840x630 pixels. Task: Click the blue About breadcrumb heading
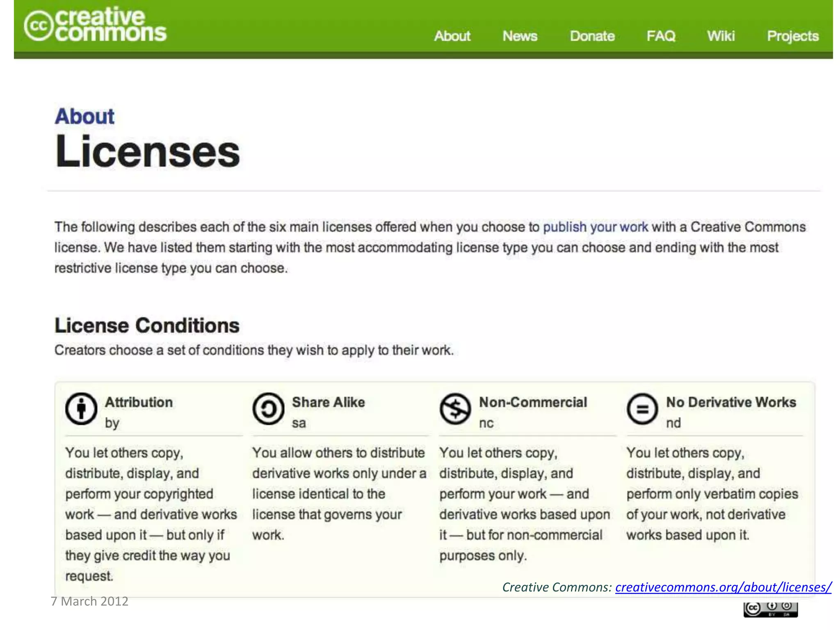point(84,116)
